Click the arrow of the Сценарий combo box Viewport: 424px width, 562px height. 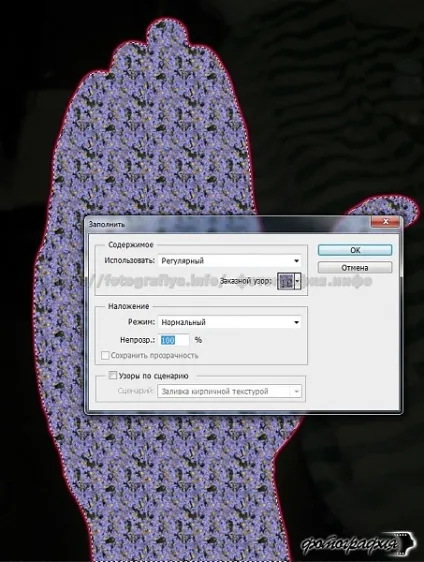(x=296, y=391)
